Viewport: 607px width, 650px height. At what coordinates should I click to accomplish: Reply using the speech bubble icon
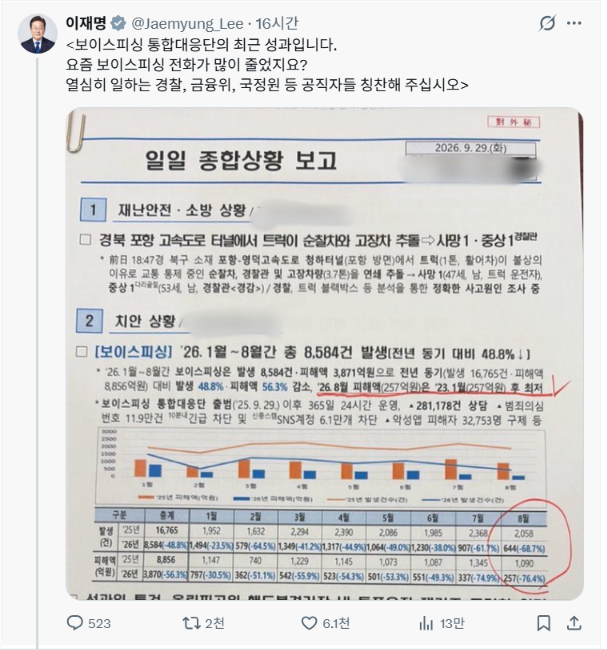[x=75, y=623]
